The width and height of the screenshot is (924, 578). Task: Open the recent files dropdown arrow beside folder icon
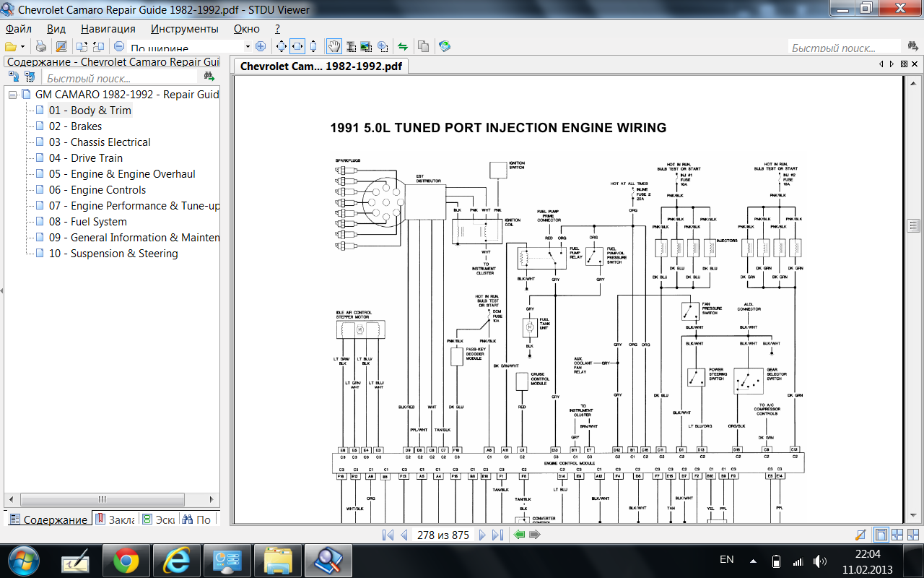(23, 47)
